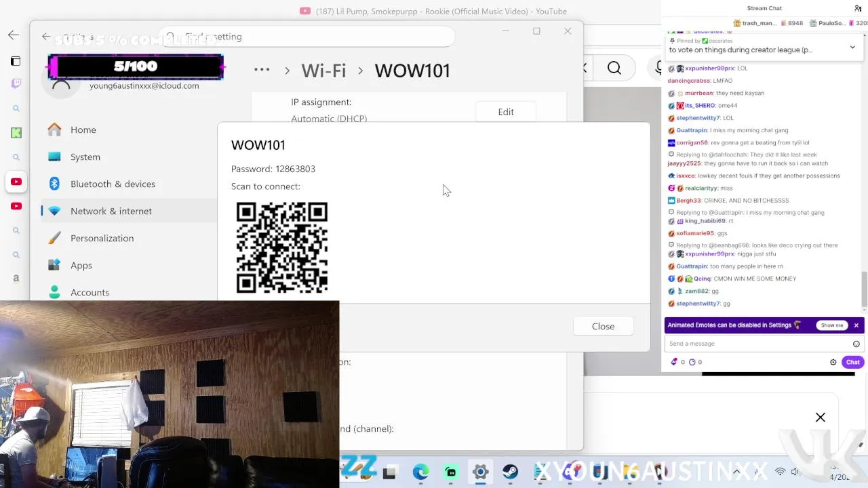
Task: Click the Personalization paintbrush icon
Action: pos(55,238)
